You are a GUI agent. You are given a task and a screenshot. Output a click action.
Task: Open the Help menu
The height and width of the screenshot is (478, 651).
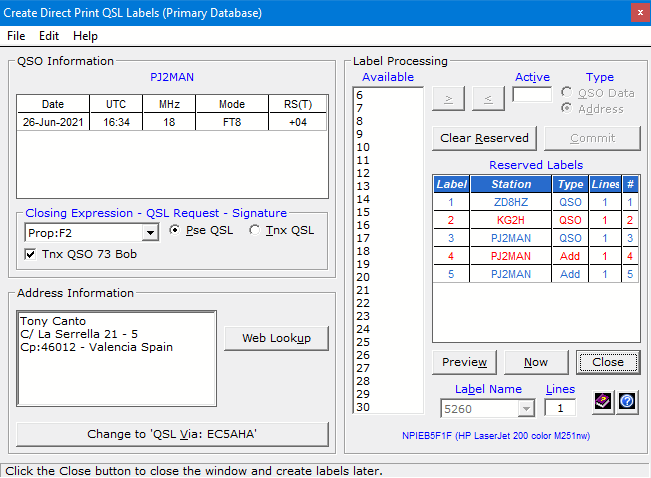(85, 36)
